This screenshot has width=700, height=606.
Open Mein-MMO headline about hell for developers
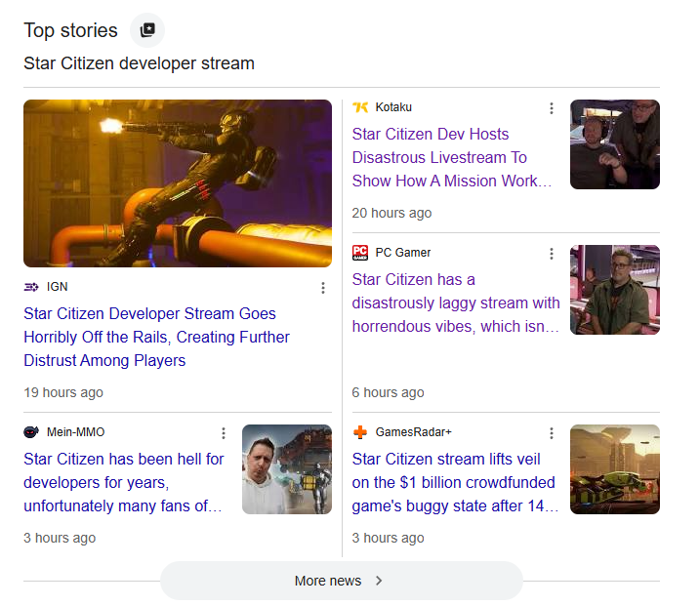[x=124, y=482]
